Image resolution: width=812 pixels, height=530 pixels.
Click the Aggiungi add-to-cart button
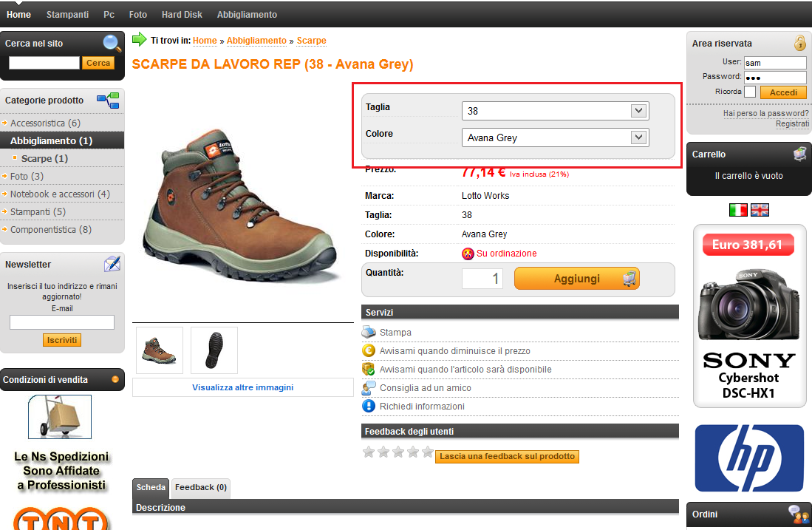pyautogui.click(x=577, y=278)
